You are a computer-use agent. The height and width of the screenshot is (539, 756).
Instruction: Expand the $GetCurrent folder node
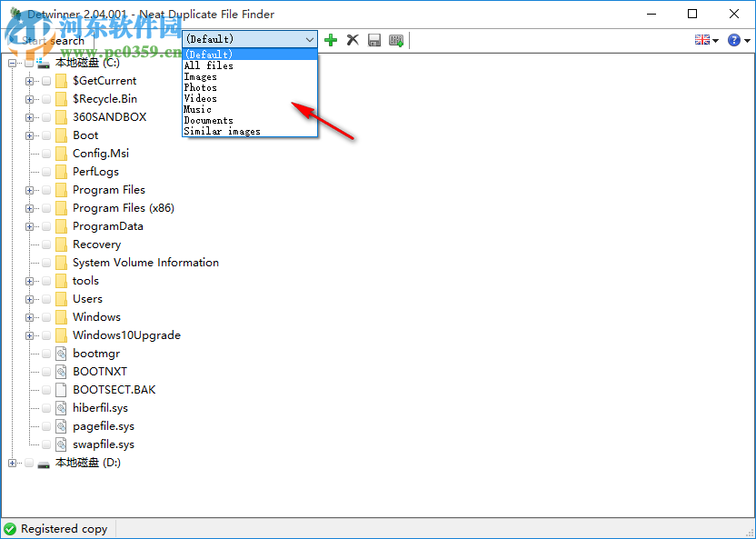pyautogui.click(x=29, y=81)
